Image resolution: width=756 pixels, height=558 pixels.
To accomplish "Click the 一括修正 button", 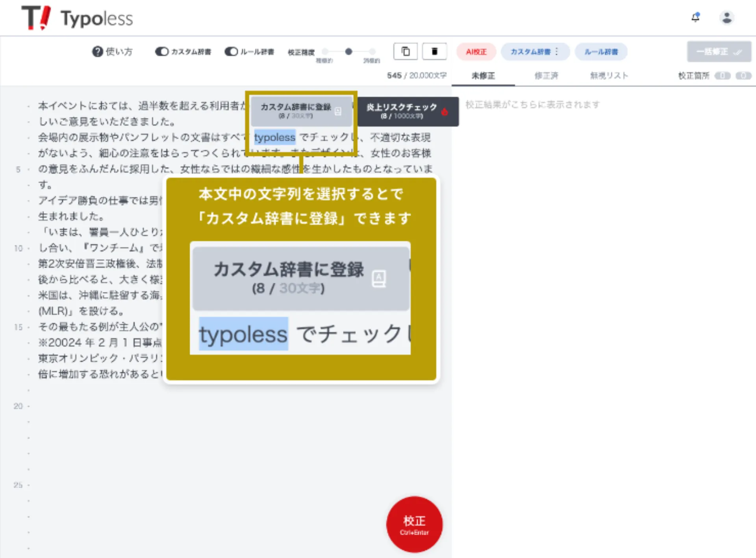I will 719,52.
